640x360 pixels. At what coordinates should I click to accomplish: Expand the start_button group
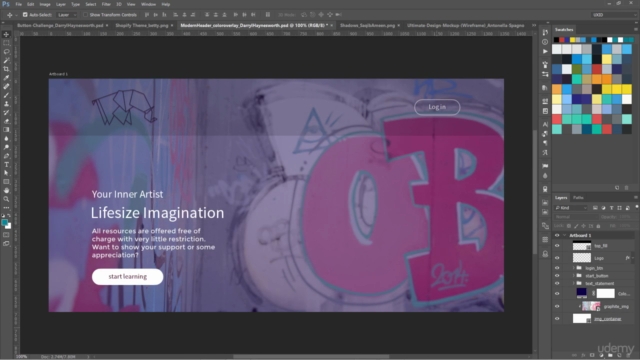(573, 276)
